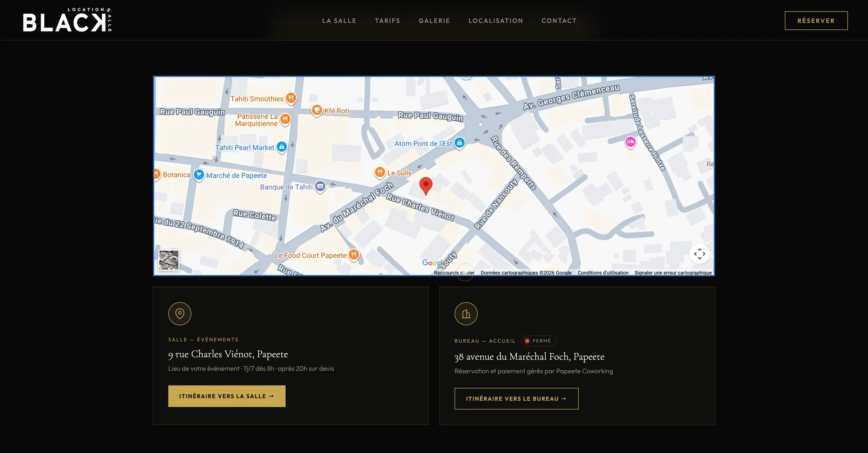Select the Kfé Roti café marker
Viewport: 868px width, 453px height.
pyautogui.click(x=317, y=110)
